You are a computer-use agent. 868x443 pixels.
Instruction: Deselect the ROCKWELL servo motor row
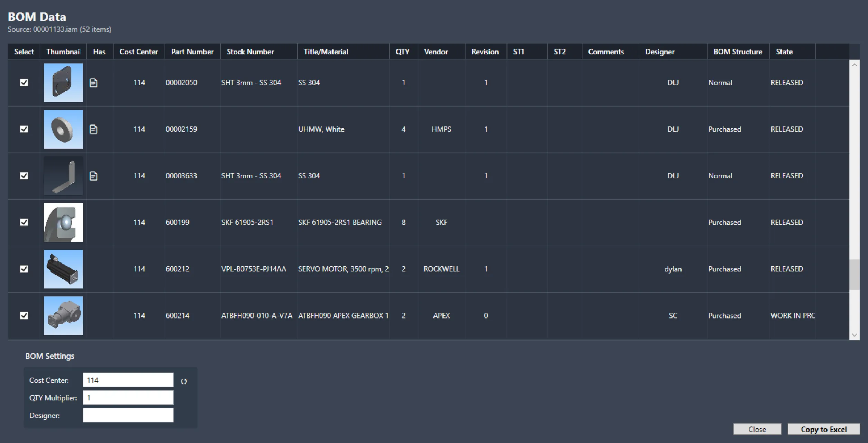tap(24, 269)
